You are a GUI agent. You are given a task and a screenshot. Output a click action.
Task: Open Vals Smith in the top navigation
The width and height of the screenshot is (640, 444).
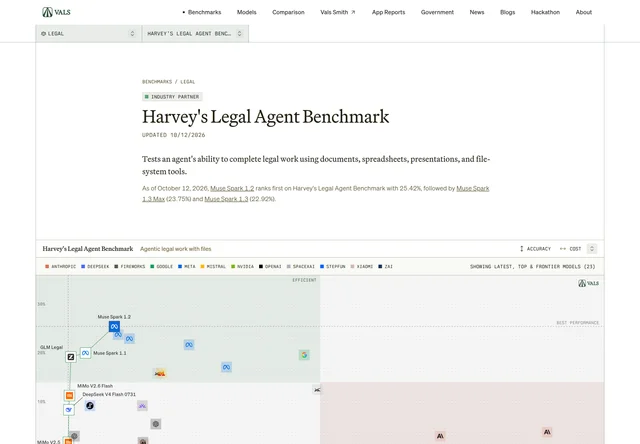[338, 12]
